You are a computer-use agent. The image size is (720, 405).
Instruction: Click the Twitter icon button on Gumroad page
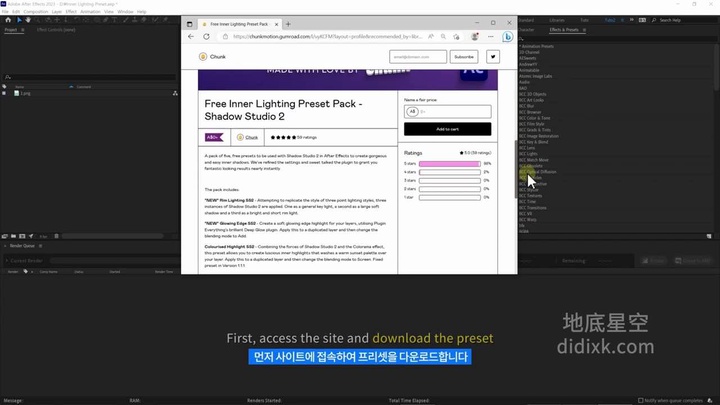pos(491,57)
